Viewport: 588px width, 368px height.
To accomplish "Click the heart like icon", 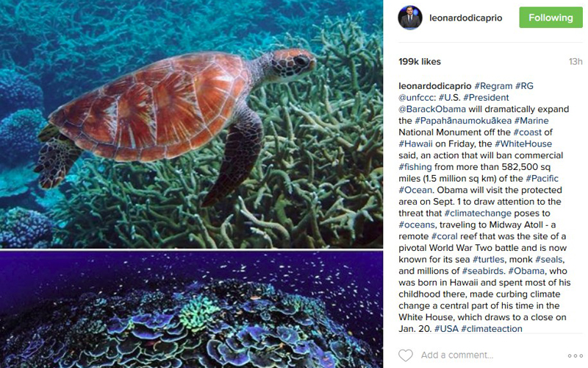I will [x=406, y=355].
